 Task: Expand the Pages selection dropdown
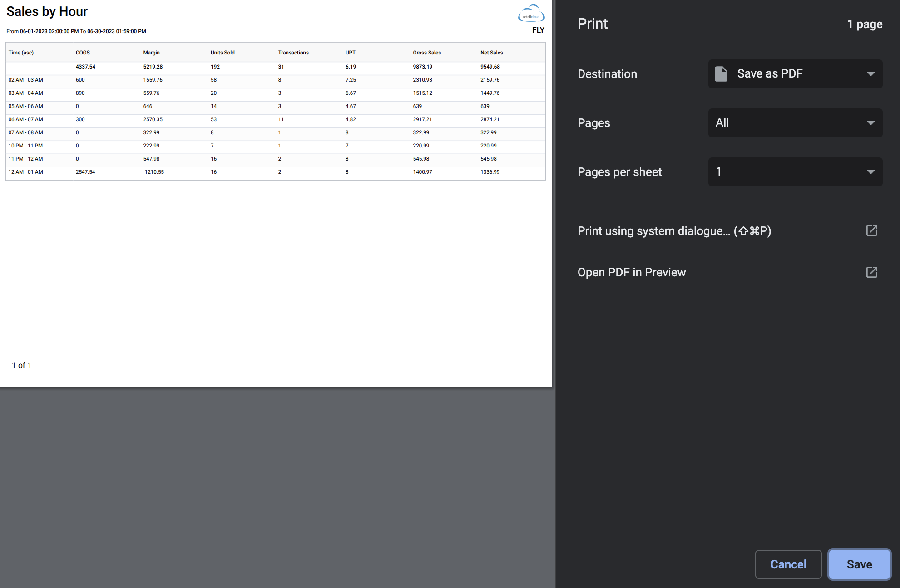coord(795,122)
